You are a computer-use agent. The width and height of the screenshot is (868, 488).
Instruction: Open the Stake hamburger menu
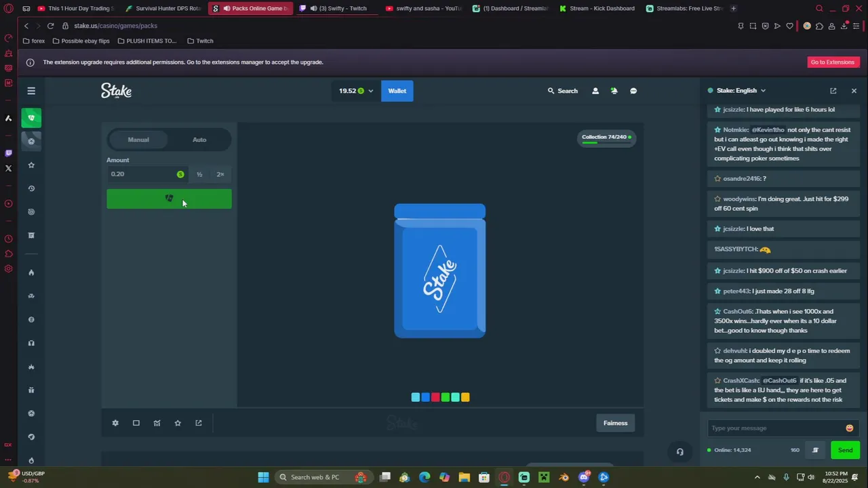click(31, 91)
